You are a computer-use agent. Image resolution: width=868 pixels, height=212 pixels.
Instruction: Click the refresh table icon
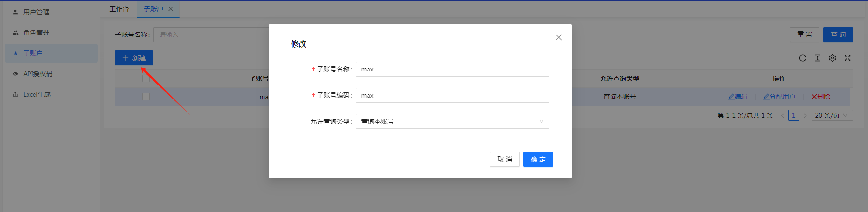(802, 58)
